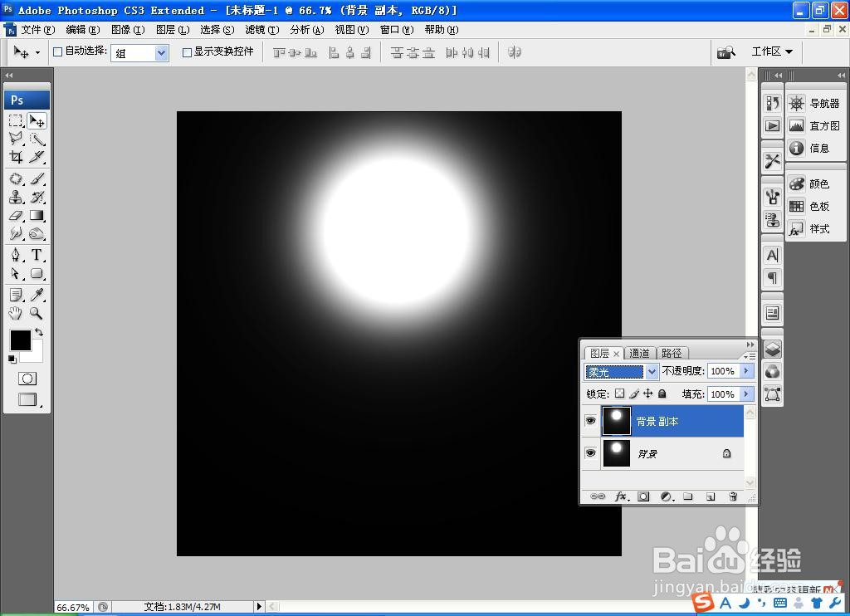Open the Layers panel options menu

click(750, 355)
